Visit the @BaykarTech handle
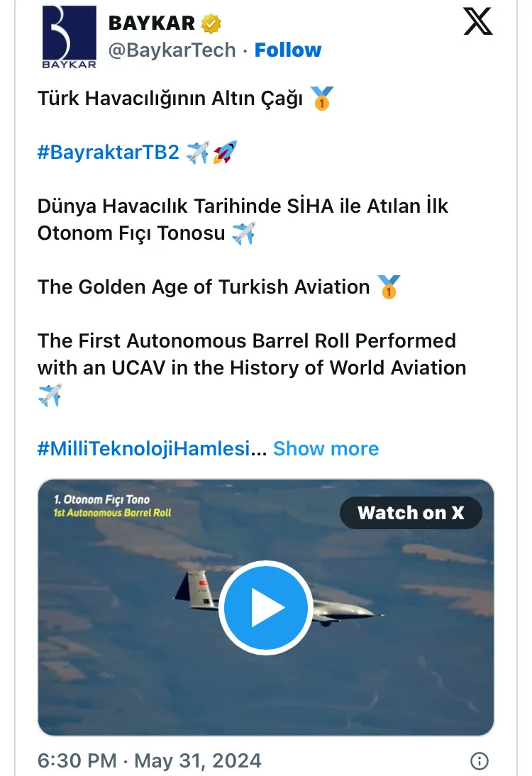532x776 pixels. pyautogui.click(x=172, y=50)
